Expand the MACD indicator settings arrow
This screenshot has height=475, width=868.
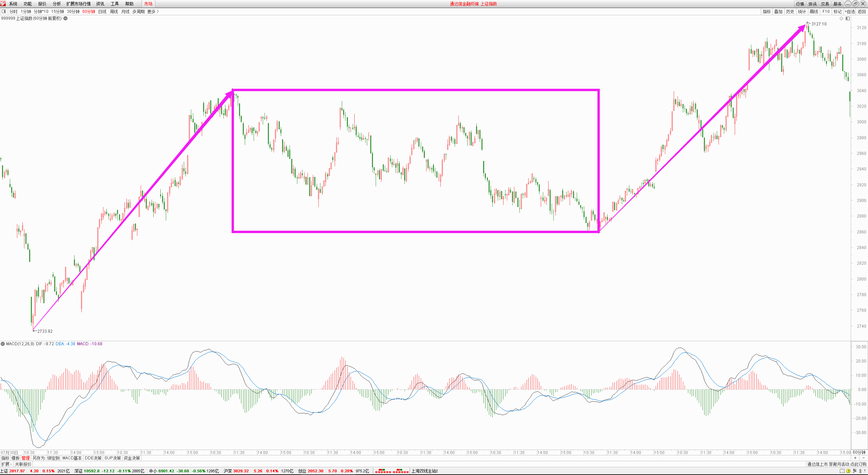[3, 344]
